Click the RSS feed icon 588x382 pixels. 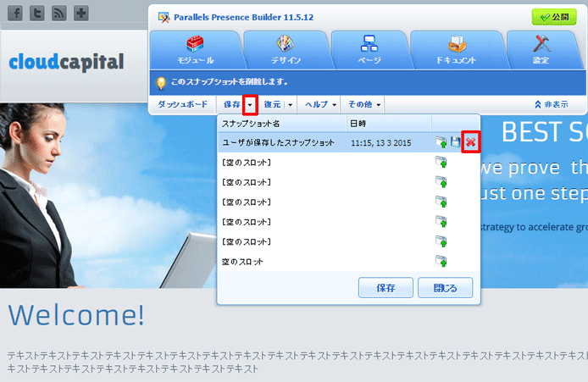59,14
